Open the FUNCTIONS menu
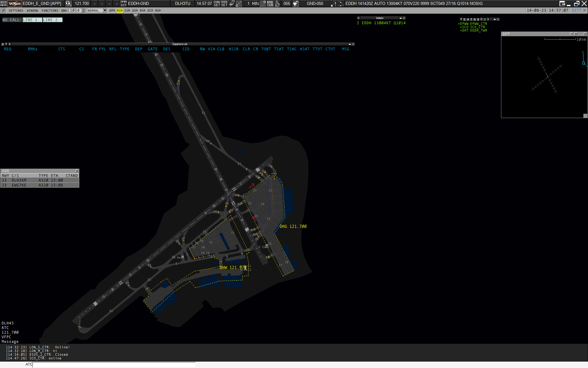Viewport: 588px width, 368px height. coord(50,10)
